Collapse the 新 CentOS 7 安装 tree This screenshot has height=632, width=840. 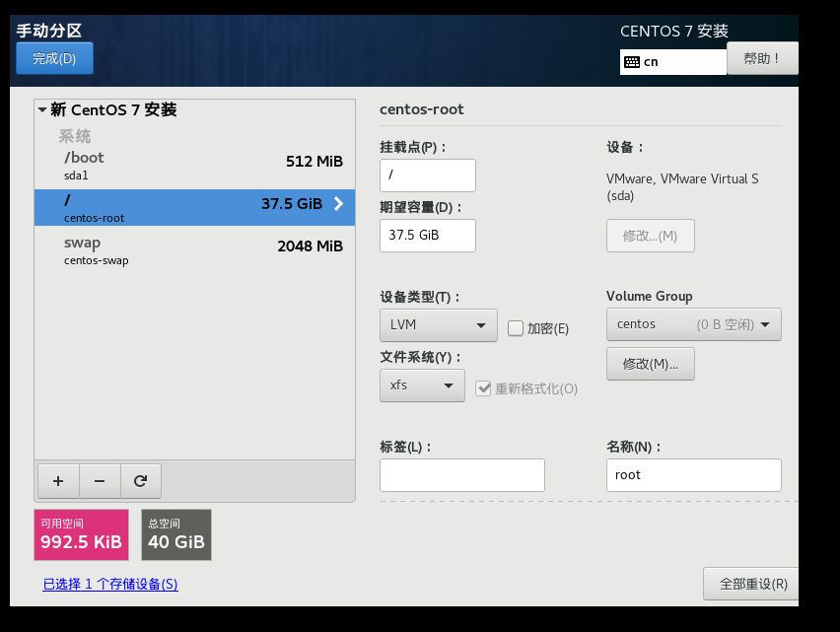click(41, 109)
